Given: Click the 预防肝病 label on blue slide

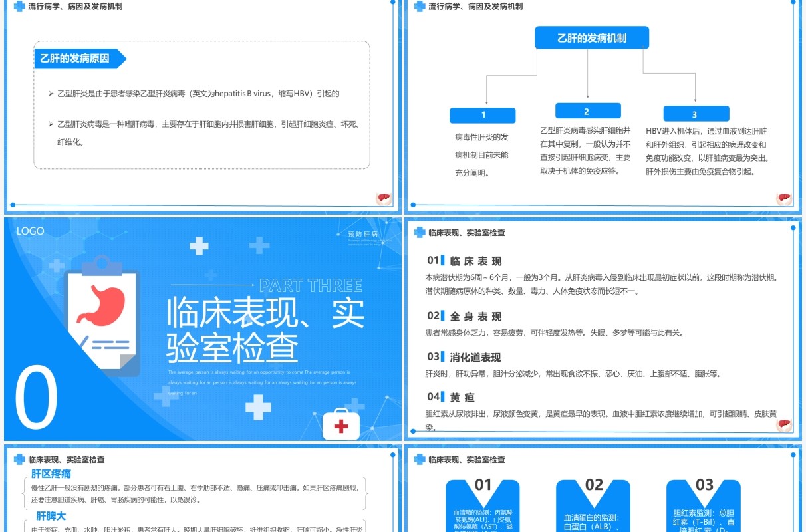Looking at the screenshot, I should [363, 234].
